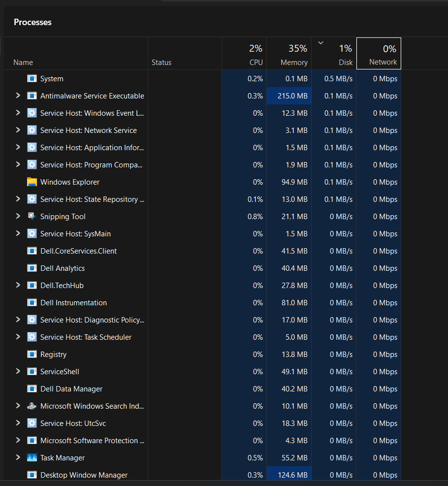448x486 pixels.
Task: Expand Service Host: SysMain
Action: [x=18, y=233]
